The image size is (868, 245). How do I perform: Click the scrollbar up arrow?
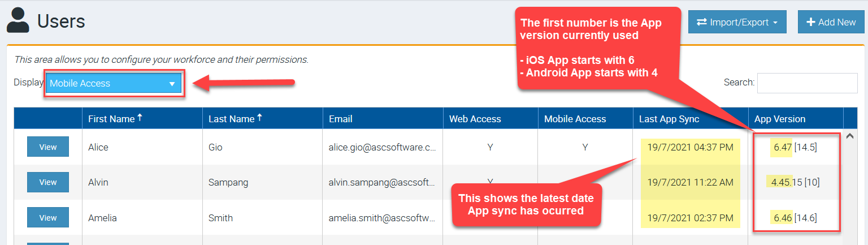pyautogui.click(x=850, y=136)
